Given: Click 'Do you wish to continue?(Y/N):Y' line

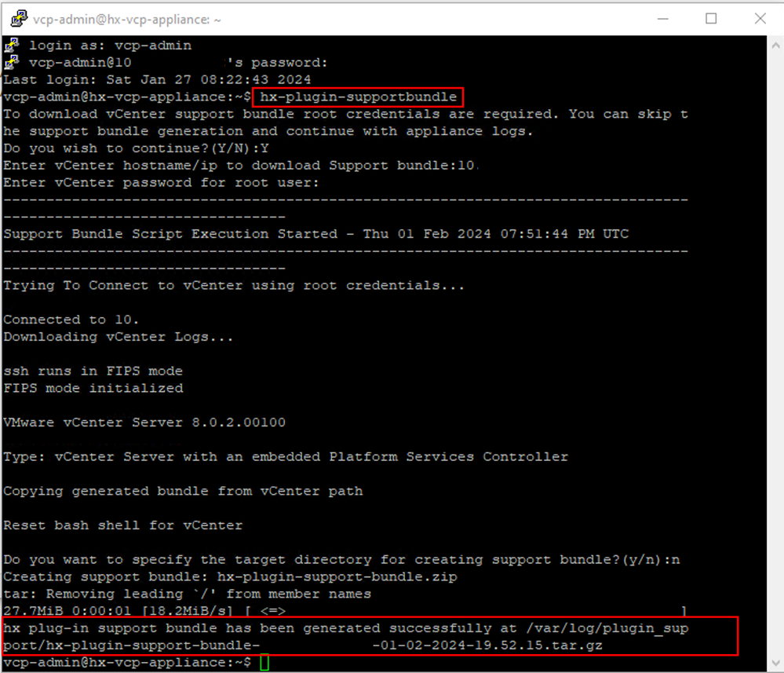Looking at the screenshot, I should (x=136, y=148).
